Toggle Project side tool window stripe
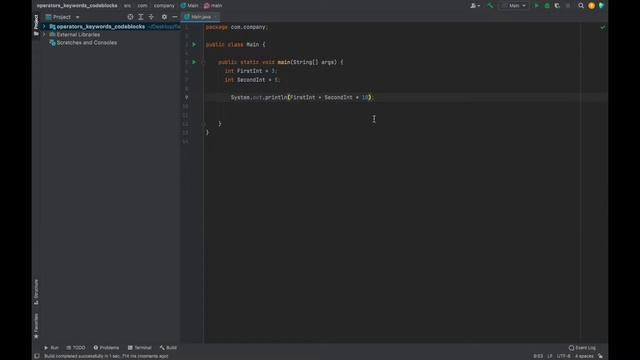 pos(36,25)
